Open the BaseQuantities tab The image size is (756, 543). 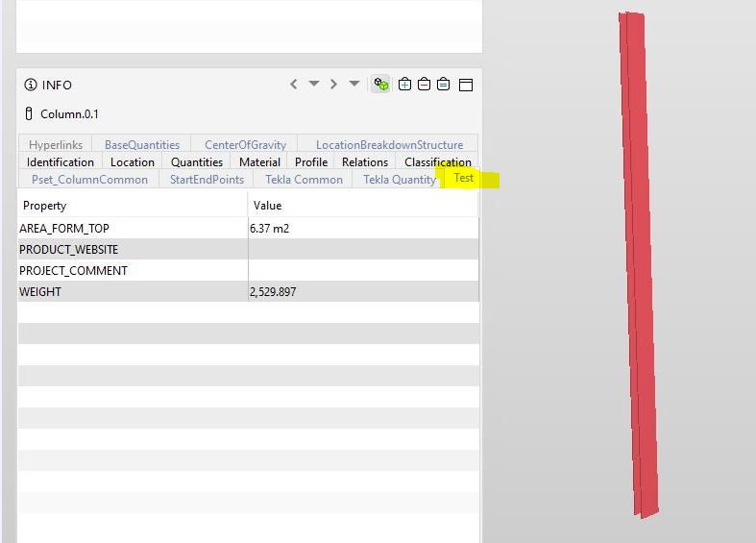pyautogui.click(x=142, y=145)
